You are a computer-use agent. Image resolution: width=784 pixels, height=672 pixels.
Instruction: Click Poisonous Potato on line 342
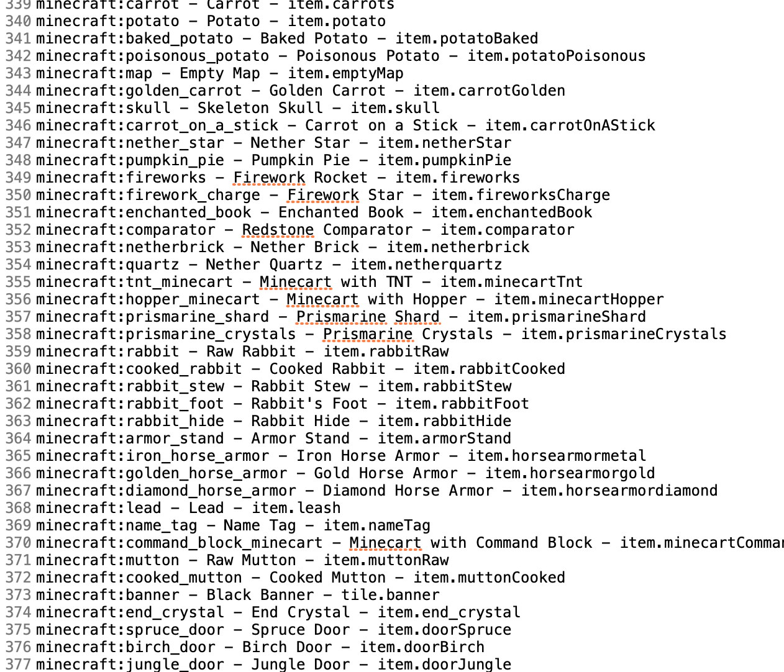click(368, 56)
